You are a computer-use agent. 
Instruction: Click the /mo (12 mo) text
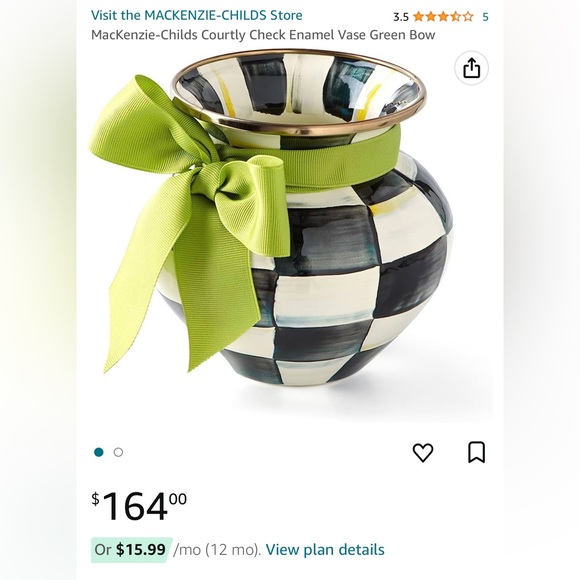[x=217, y=550]
